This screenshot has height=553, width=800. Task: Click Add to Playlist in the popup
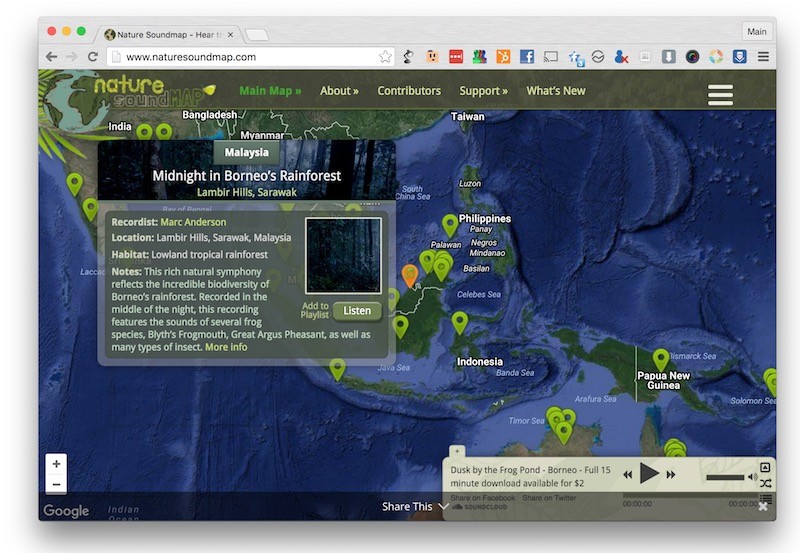point(315,310)
